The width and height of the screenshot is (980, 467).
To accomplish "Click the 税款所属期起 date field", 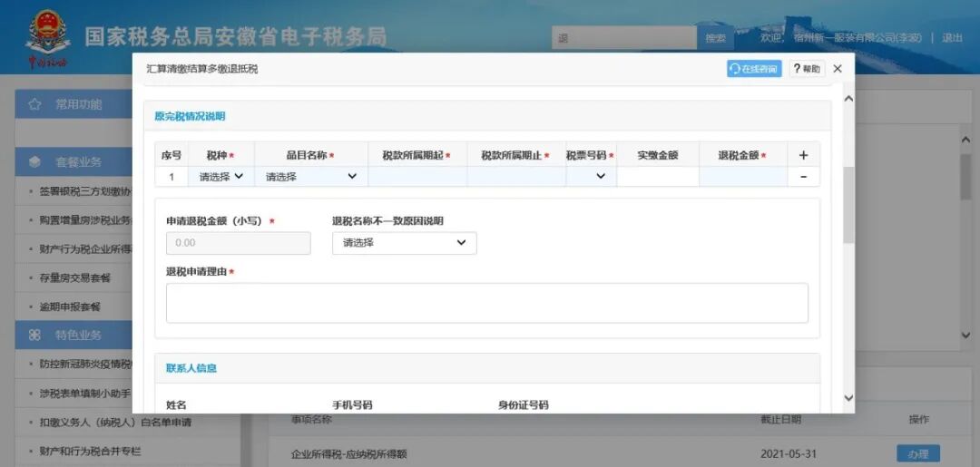I will coord(416,177).
